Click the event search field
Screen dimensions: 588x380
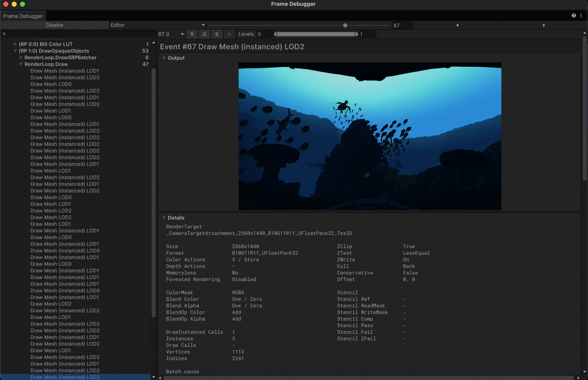(78, 34)
